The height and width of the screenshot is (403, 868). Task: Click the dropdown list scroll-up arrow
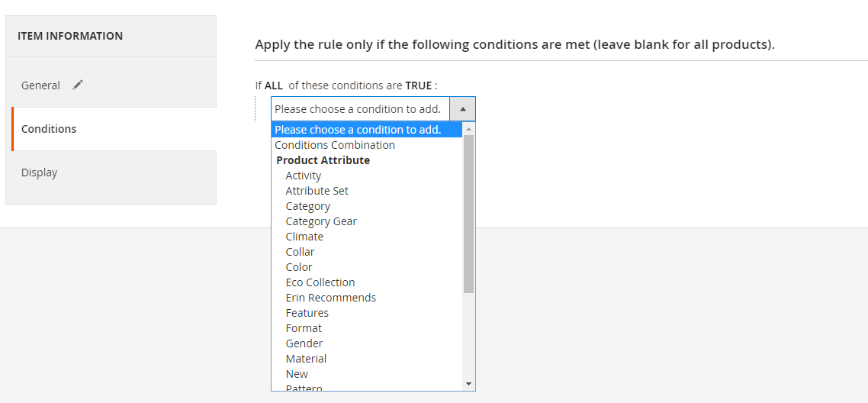coord(468,129)
